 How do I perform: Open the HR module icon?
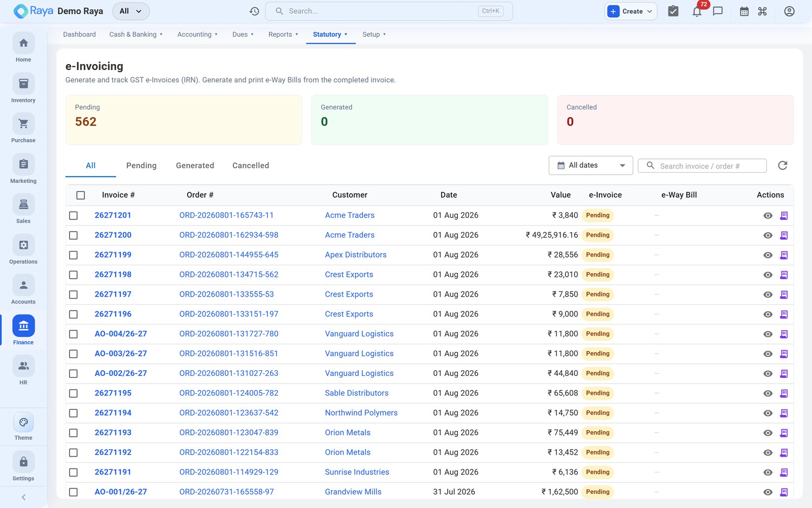pos(23,366)
